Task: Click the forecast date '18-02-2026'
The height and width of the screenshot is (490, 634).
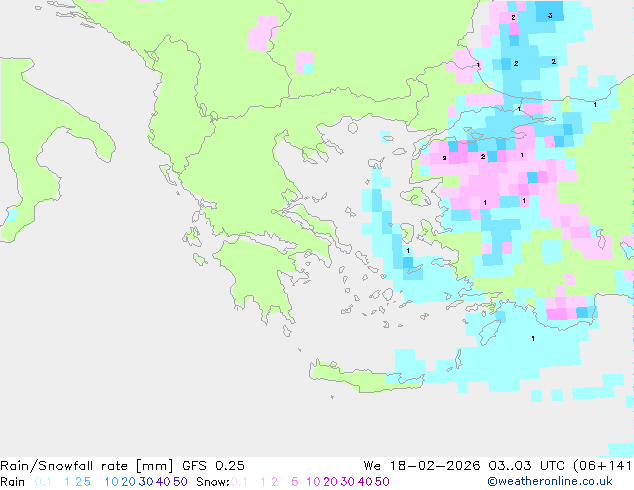Action: 435,466
